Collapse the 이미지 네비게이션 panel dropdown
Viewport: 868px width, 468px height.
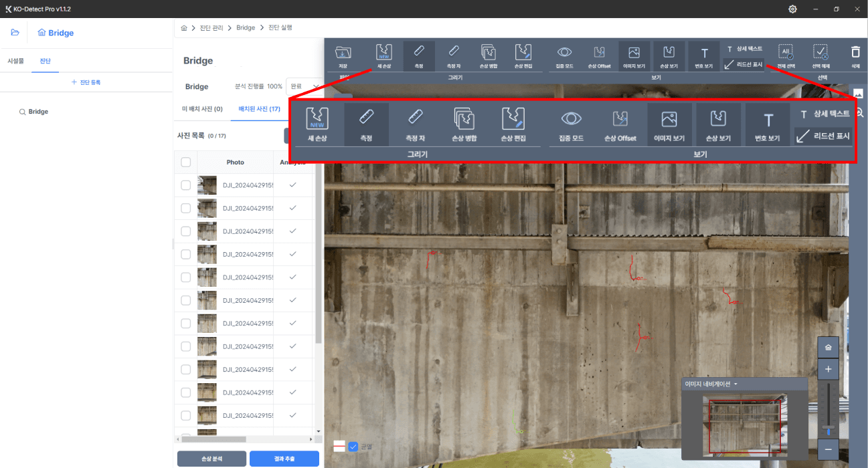coord(735,384)
